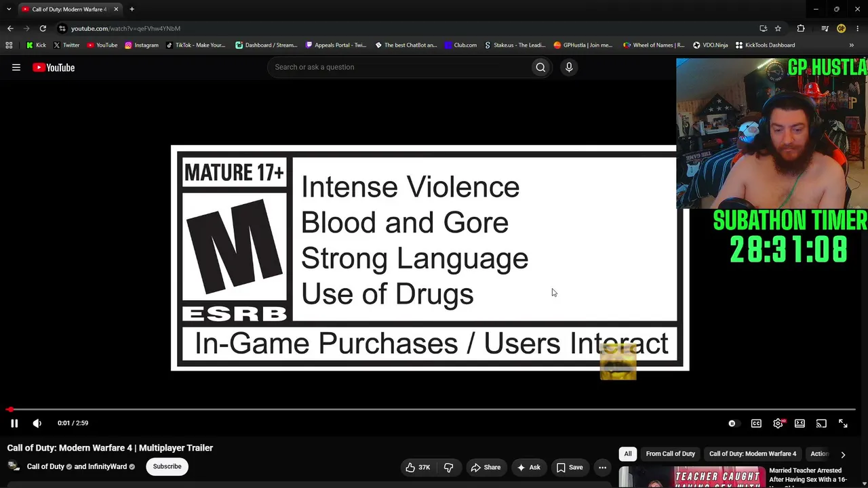View site information icon in the address bar

[x=62, y=28]
